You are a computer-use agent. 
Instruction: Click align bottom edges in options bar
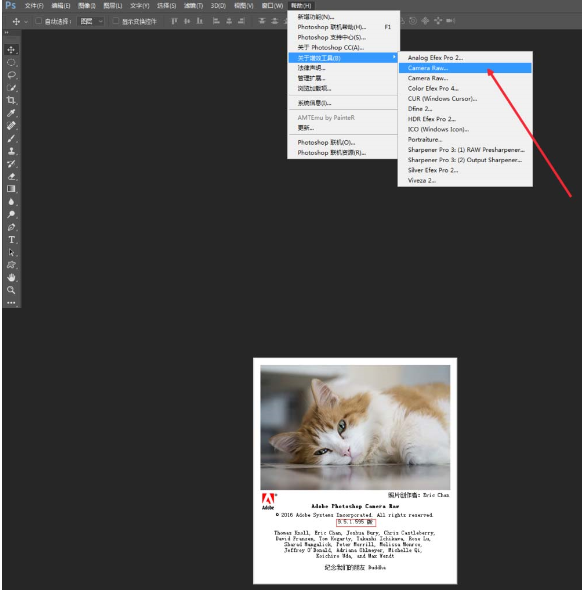pyautogui.click(x=200, y=21)
